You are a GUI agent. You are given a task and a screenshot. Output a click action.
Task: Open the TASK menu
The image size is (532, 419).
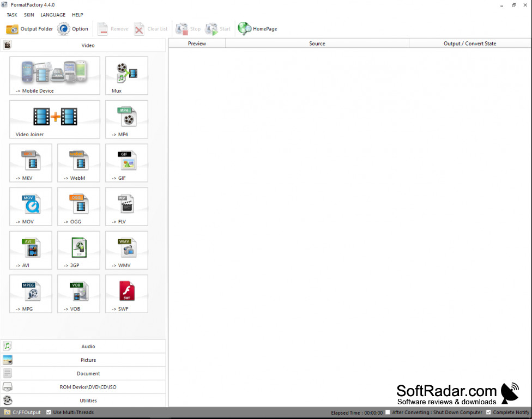click(12, 15)
